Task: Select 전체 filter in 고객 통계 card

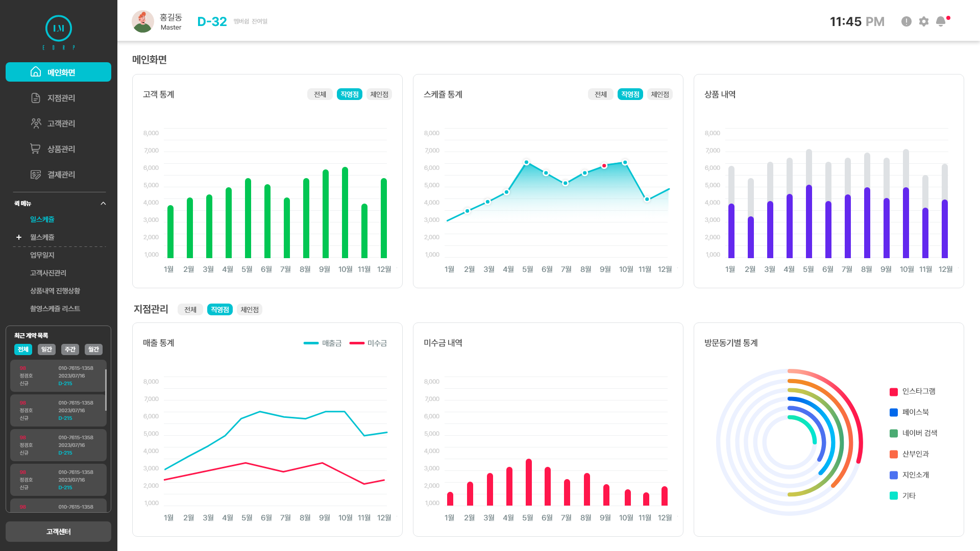Action: tap(320, 94)
